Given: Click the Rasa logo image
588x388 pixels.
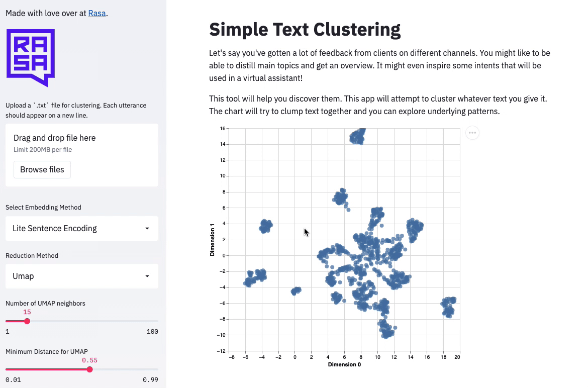Looking at the screenshot, I should coord(31,58).
